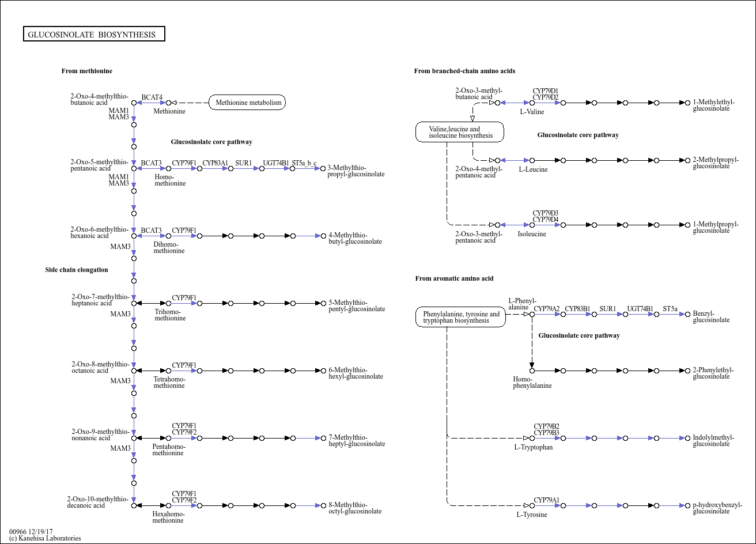
Task: Click the L-Leucine compound node circle
Action: pyautogui.click(x=532, y=160)
